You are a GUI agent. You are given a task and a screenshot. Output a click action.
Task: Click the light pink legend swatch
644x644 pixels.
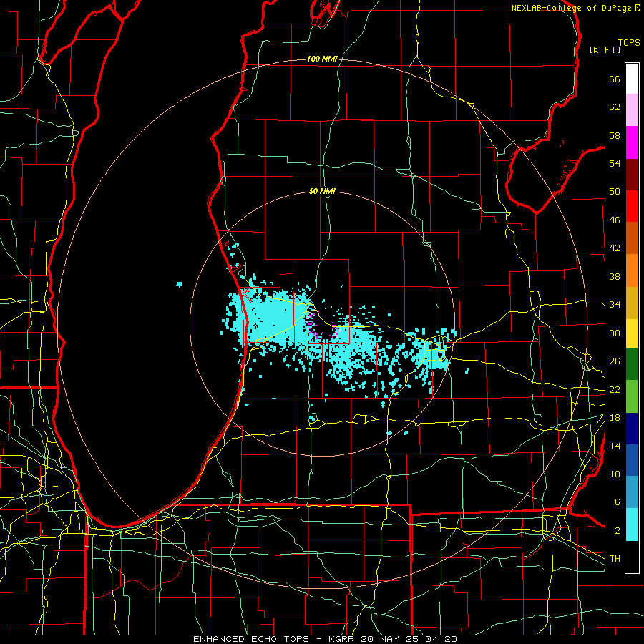point(632,110)
